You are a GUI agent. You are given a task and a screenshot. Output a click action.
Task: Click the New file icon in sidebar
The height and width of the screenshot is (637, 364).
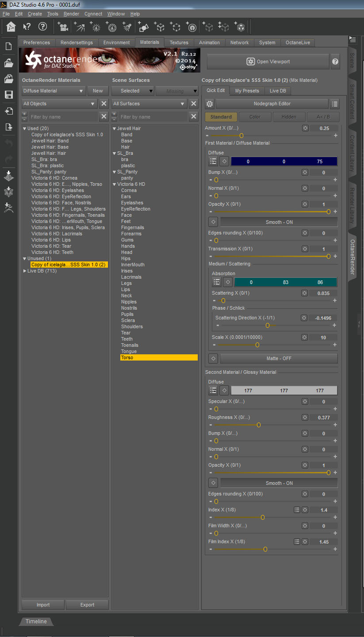pos(9,46)
